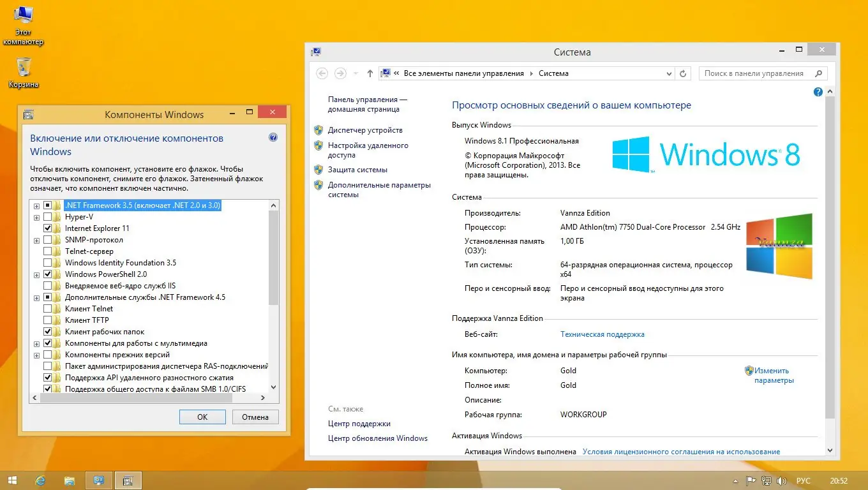
Task: Expand the SNMP-протокол node
Action: (x=37, y=241)
